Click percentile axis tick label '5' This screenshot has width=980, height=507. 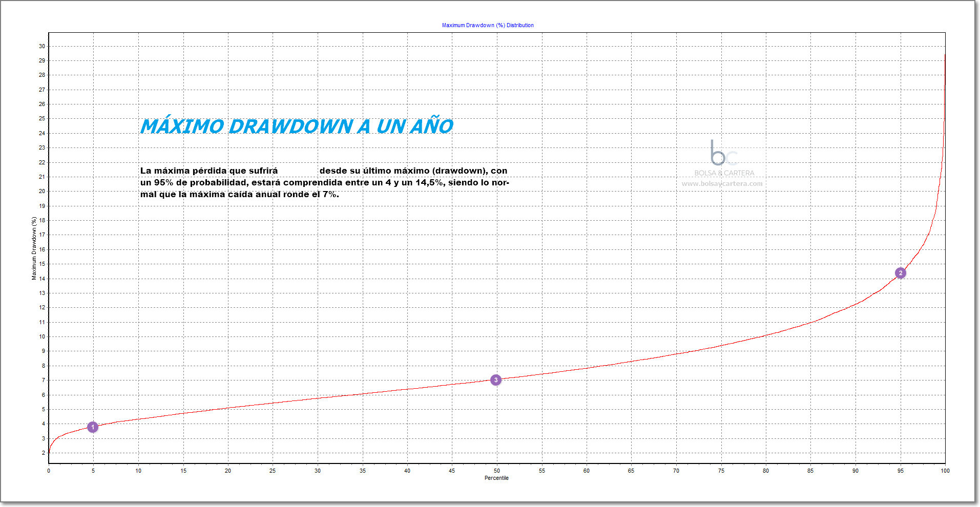pyautogui.click(x=93, y=471)
